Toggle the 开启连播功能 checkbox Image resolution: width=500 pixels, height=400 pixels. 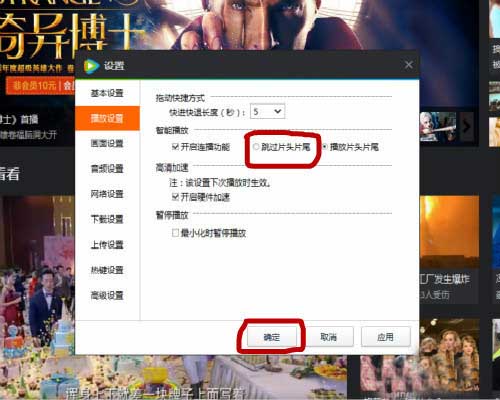point(175,147)
